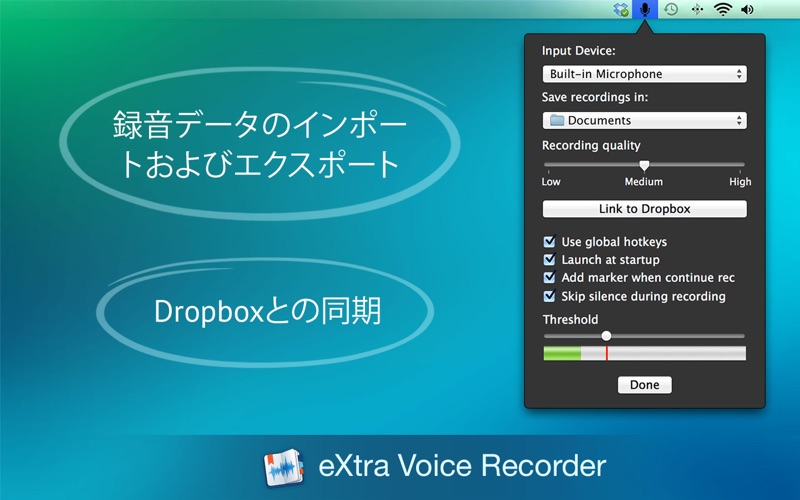This screenshot has width=800, height=500.
Task: Click the Dropboxとの同期 text
Action: click(x=267, y=311)
